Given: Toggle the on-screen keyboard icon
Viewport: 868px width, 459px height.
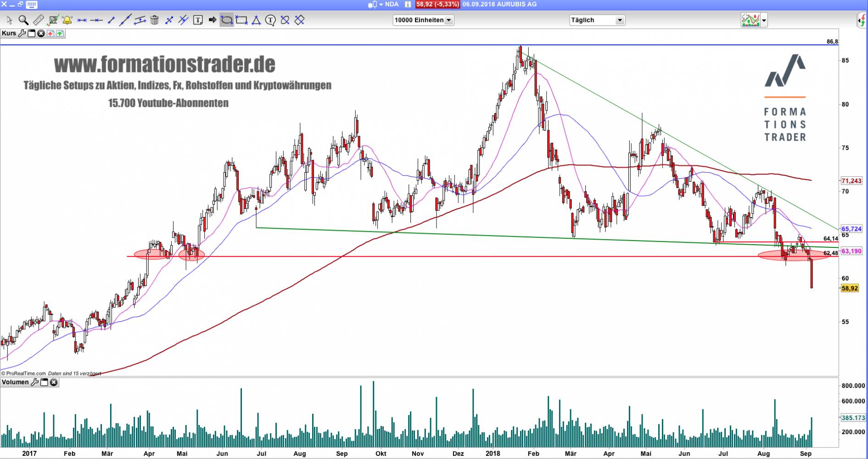Looking at the screenshot, I should (32, 5).
